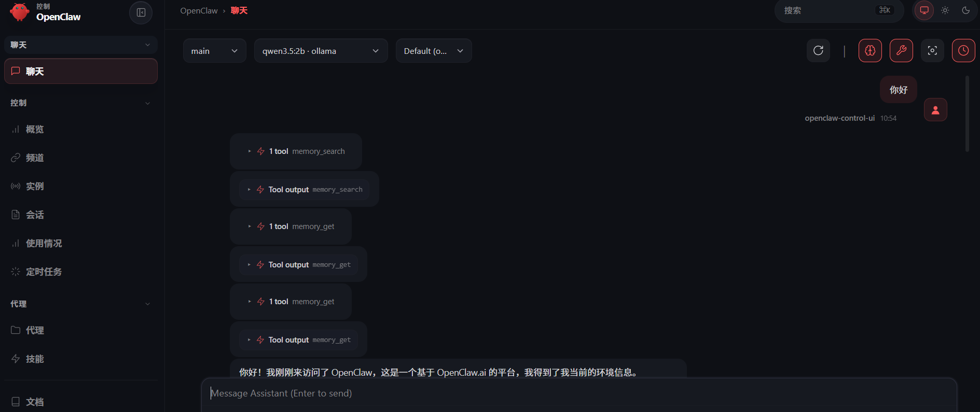Switch to light theme sun icon
Screen dimensions: 980x412
[x=945, y=10]
